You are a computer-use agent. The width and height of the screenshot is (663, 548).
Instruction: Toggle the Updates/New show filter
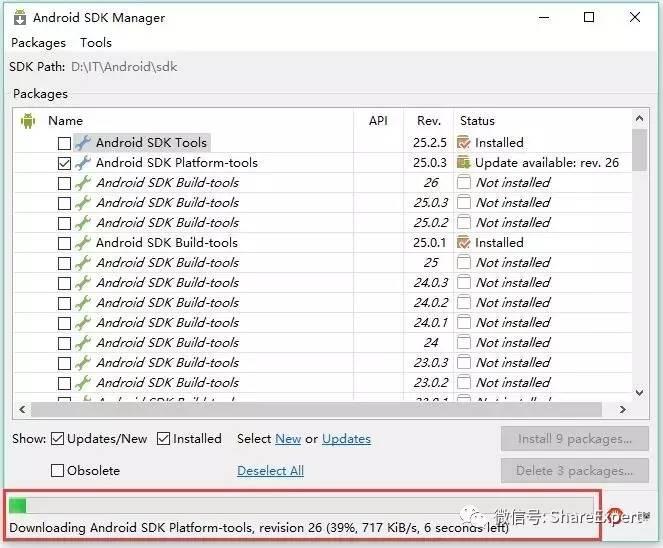pyautogui.click(x=58, y=439)
